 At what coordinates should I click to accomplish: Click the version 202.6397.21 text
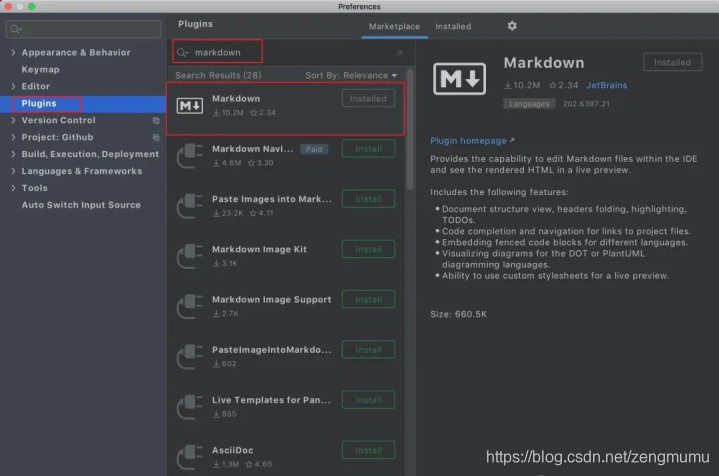click(x=586, y=104)
